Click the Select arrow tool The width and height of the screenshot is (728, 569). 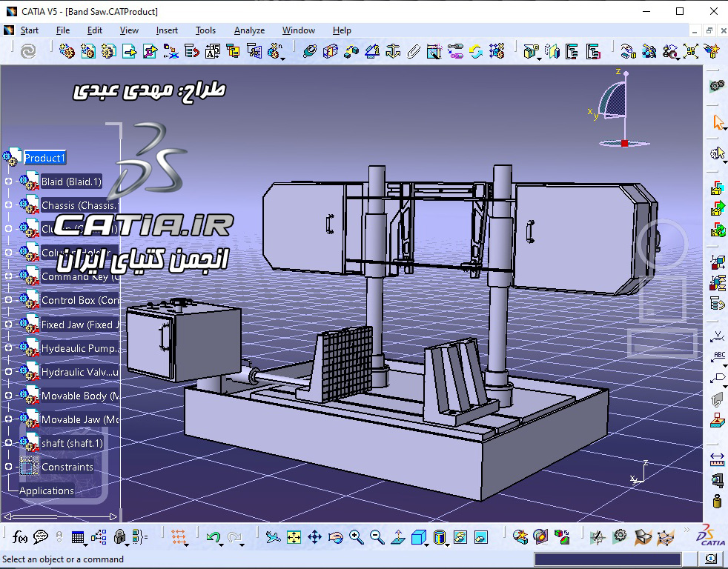click(718, 122)
